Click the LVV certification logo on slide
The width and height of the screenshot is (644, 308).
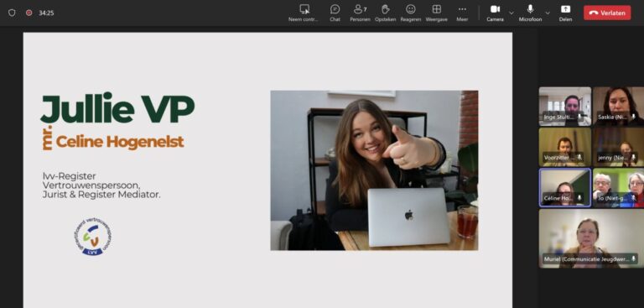[x=93, y=238]
